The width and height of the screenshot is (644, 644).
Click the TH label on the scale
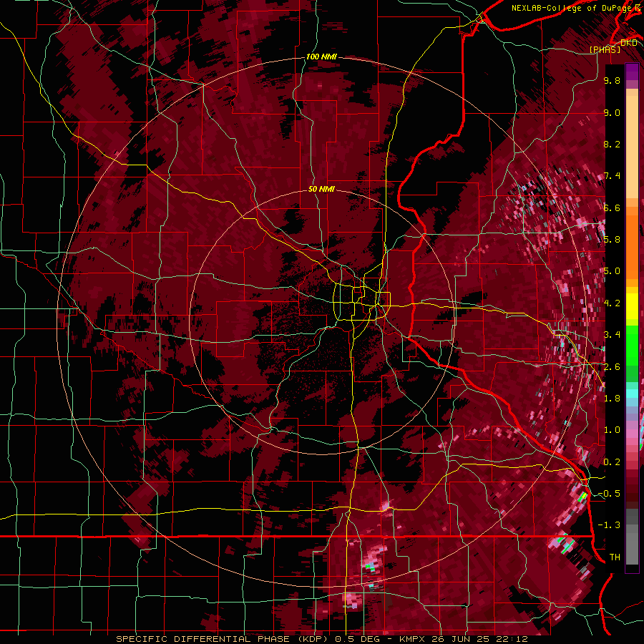coord(615,557)
